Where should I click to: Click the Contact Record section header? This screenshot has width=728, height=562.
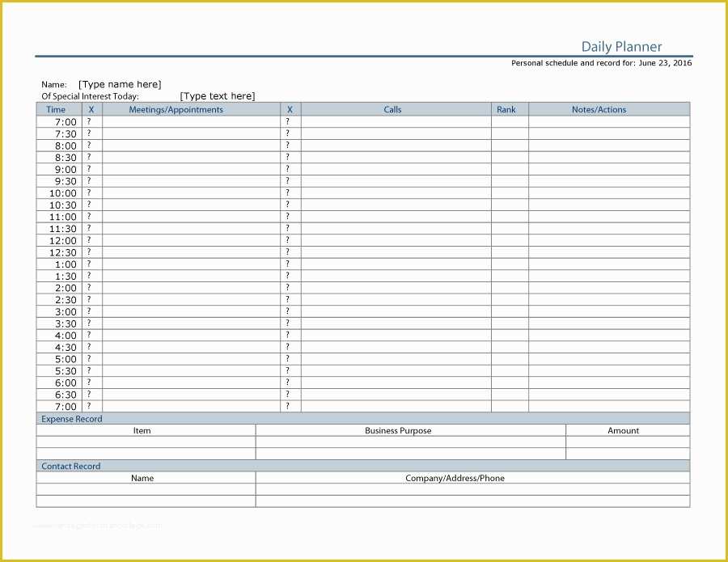pyautogui.click(x=363, y=466)
